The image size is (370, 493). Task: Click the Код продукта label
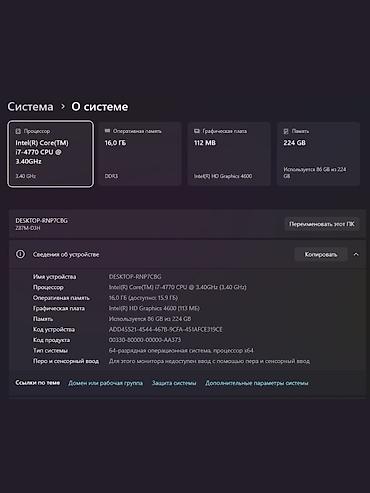tap(51, 340)
